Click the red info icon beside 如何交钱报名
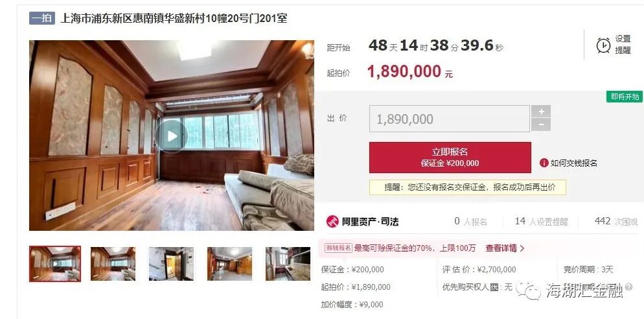 pyautogui.click(x=544, y=163)
